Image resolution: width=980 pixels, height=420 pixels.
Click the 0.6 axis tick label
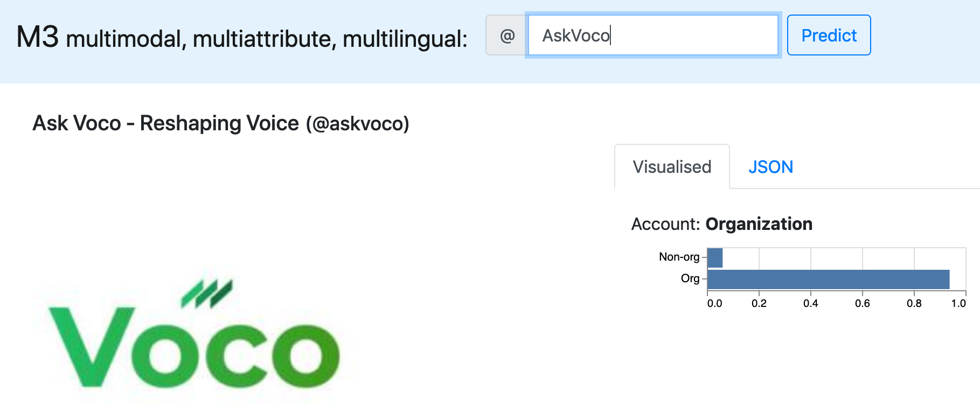tap(863, 303)
